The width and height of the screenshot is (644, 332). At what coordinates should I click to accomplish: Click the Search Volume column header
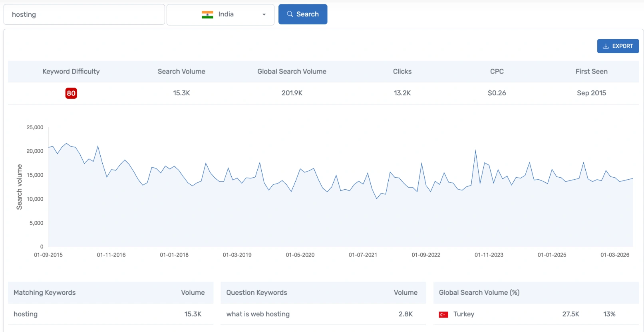[181, 71]
